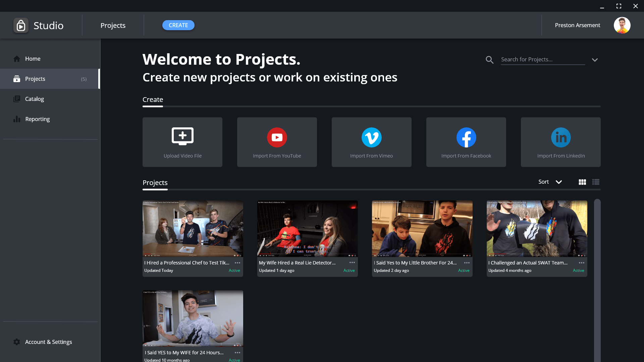Select the Import From Facebook icon
This screenshot has width=644, height=362.
pos(466,137)
